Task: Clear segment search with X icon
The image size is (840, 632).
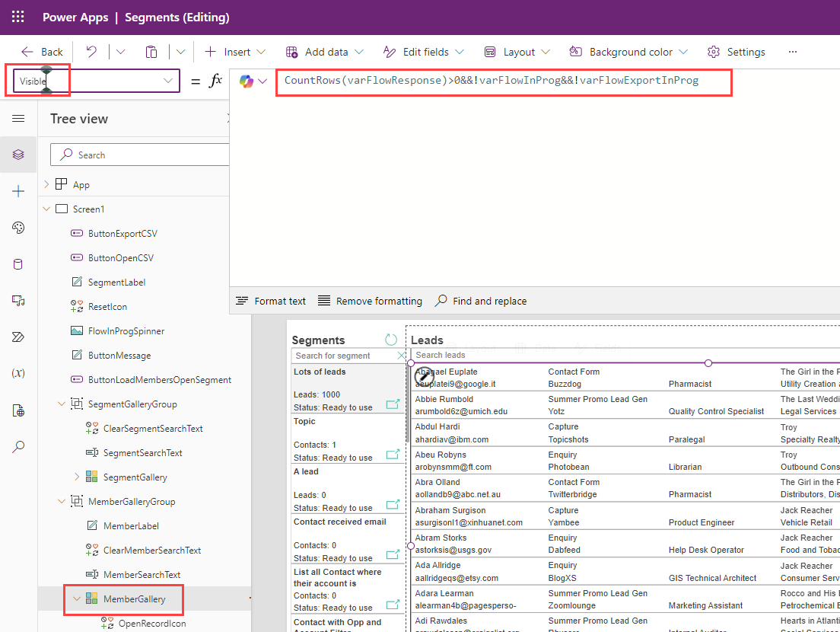Action: [x=401, y=356]
